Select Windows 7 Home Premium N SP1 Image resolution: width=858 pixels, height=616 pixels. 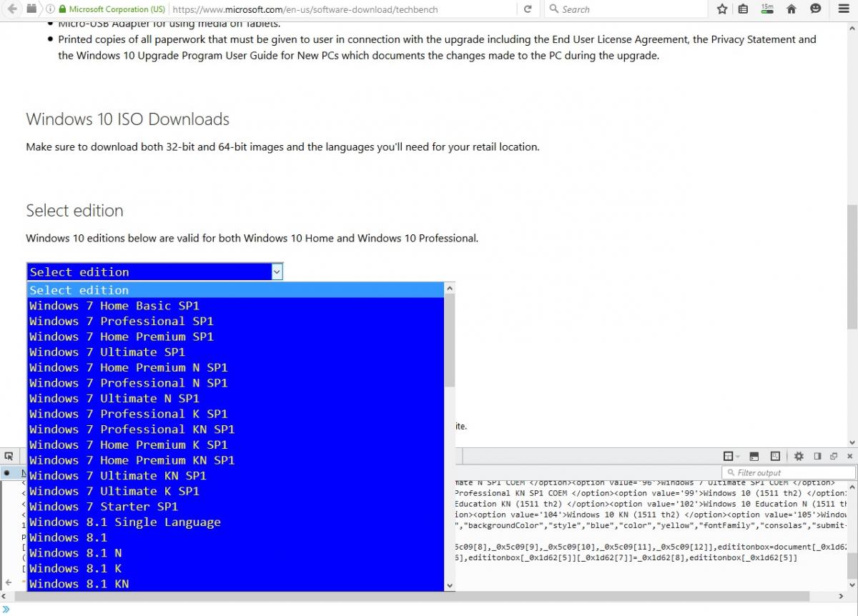click(235, 367)
